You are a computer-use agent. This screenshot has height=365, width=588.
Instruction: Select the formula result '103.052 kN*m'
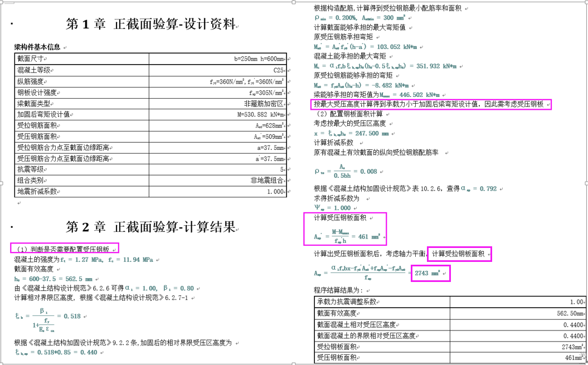pyautogui.click(x=397, y=47)
